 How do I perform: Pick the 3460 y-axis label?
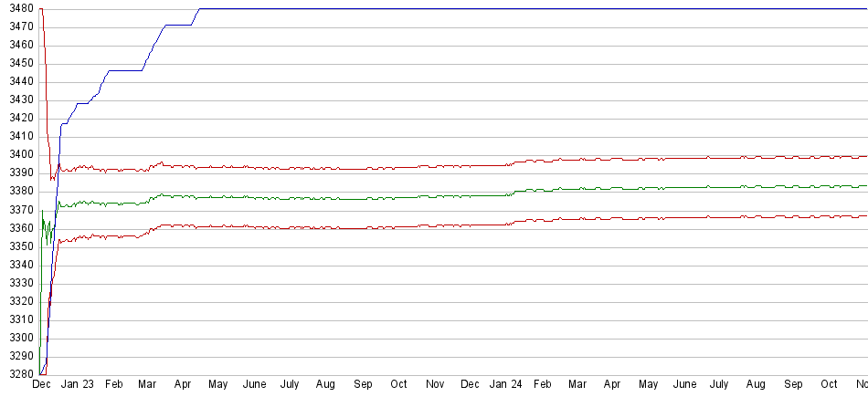click(17, 46)
